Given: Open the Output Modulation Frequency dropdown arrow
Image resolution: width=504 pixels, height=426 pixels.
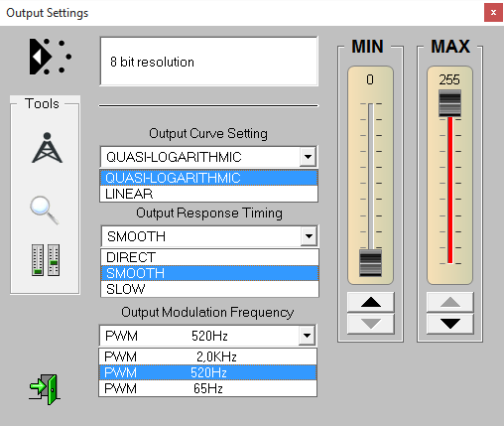Looking at the screenshot, I should pos(307,336).
